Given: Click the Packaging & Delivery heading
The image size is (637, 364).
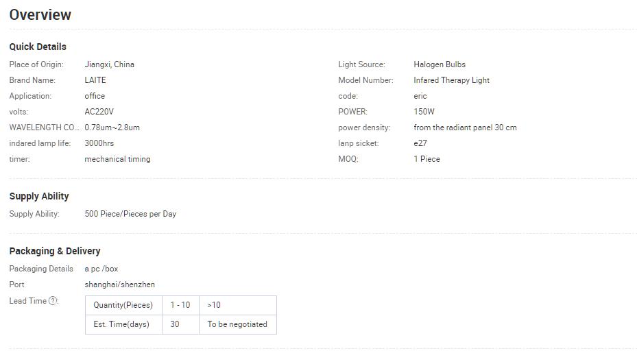Looking at the screenshot, I should coord(55,251).
